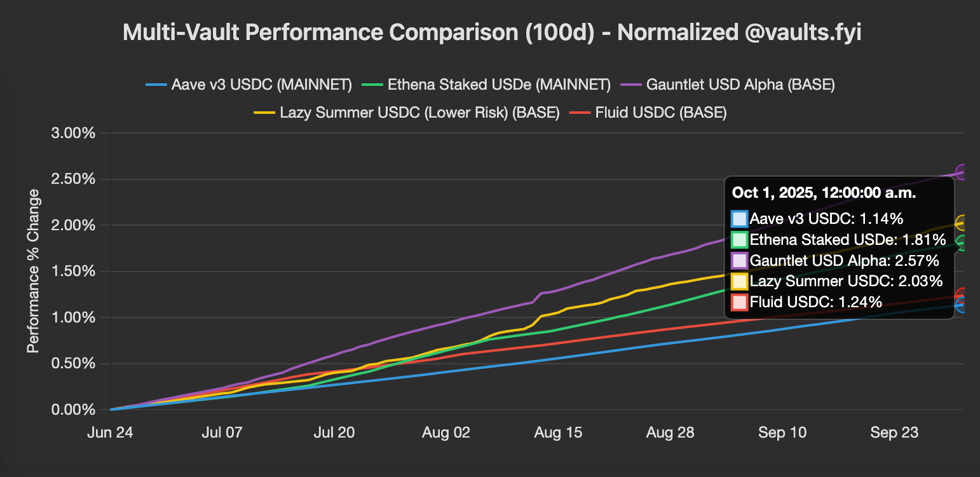Screen dimensions: 980x477
Task: Click the chart title mentioning @vaults.fyi
Action: pyautogui.click(x=491, y=32)
